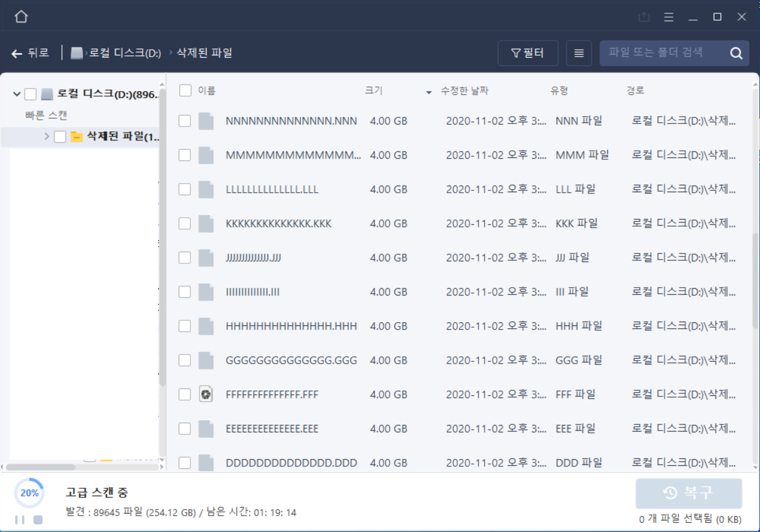Click the drive icon next to 로컬 디스크 in tree
Image resolution: width=760 pixels, height=532 pixels.
(47, 94)
